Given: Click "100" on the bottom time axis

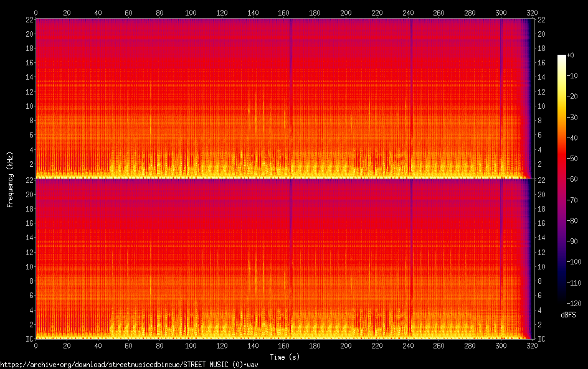Looking at the screenshot, I should [x=191, y=346].
